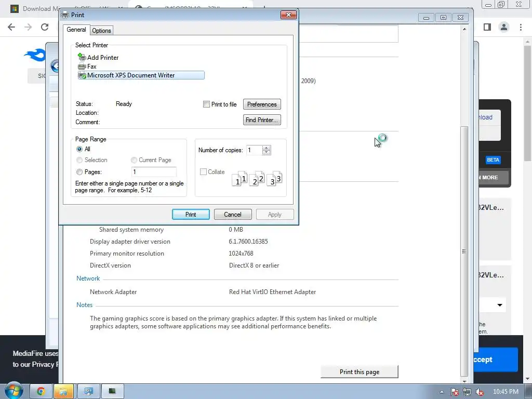The height and width of the screenshot is (399, 532).
Task: Click the muted volume tray icon
Action: click(480, 392)
